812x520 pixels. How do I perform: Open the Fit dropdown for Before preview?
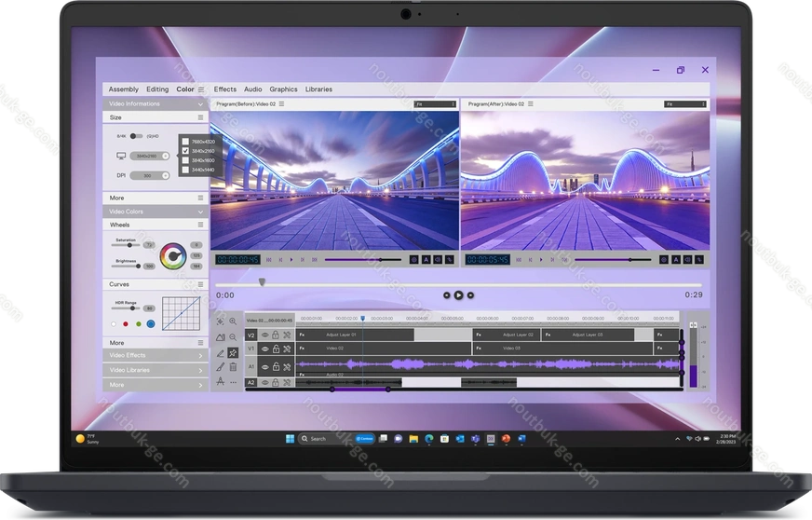click(x=435, y=104)
